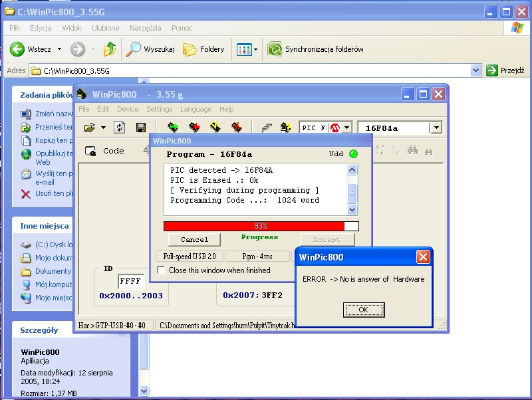Click the Kopiuj ten plik icon
The width and height of the screenshot is (532, 400).
tap(26, 140)
